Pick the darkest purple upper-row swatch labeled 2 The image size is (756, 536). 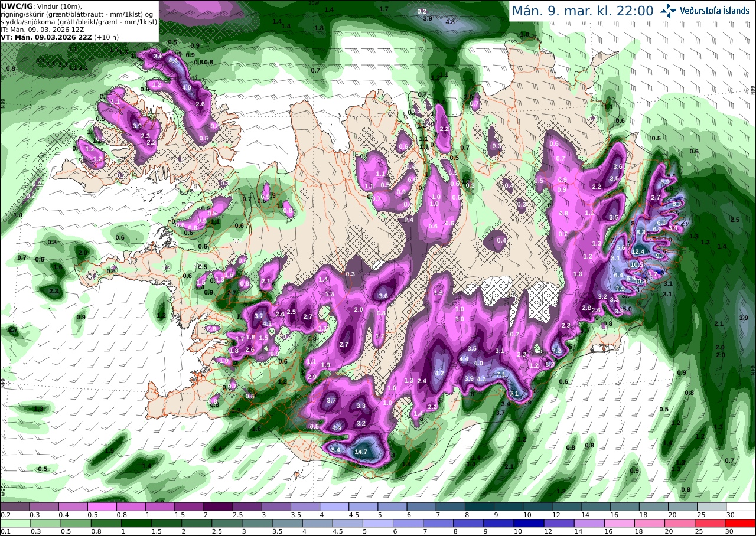pyautogui.click(x=218, y=506)
